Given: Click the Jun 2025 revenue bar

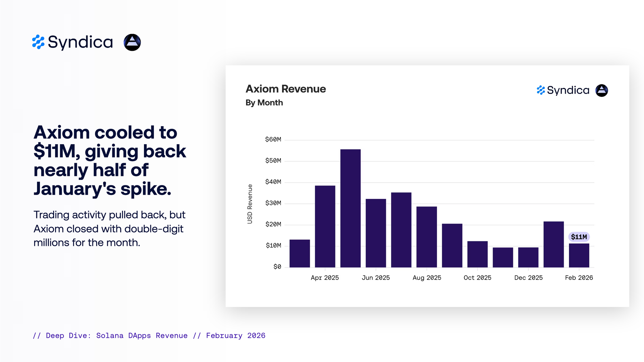Looking at the screenshot, I should tap(376, 233).
